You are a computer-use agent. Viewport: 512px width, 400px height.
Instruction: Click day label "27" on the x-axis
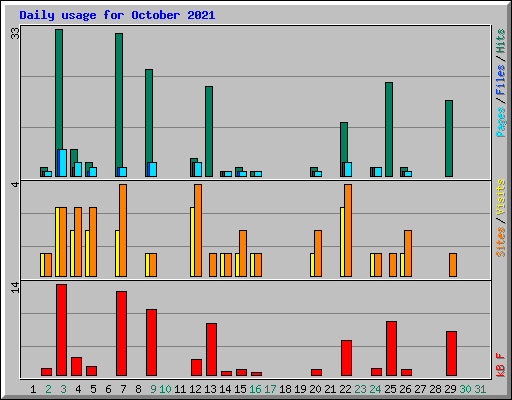[x=420, y=389]
